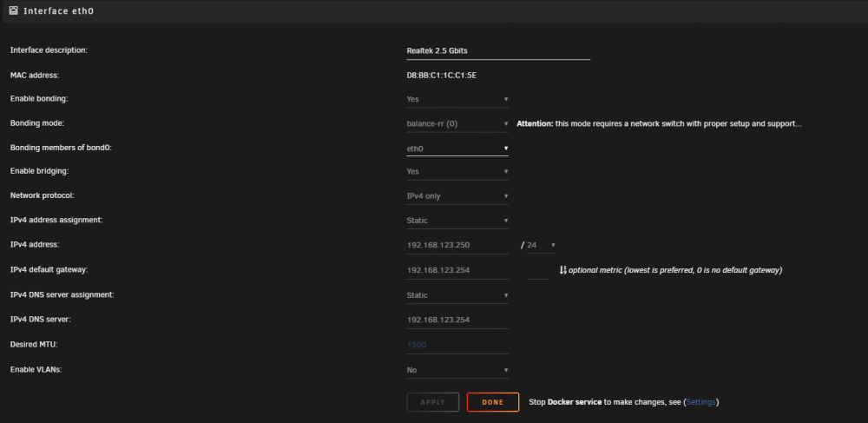Open the Bonding members of bond0 dropdown

pyautogui.click(x=457, y=149)
